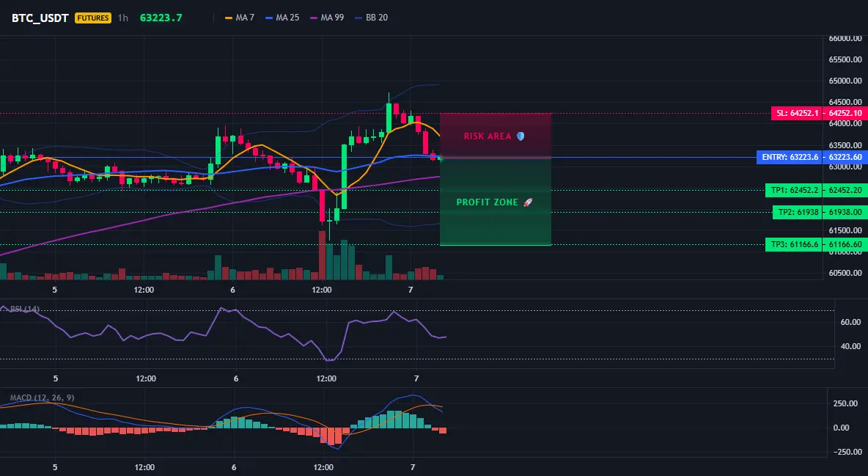This screenshot has width=868, height=476.
Task: Click the 65000.00 price axis label
Action: pos(845,81)
